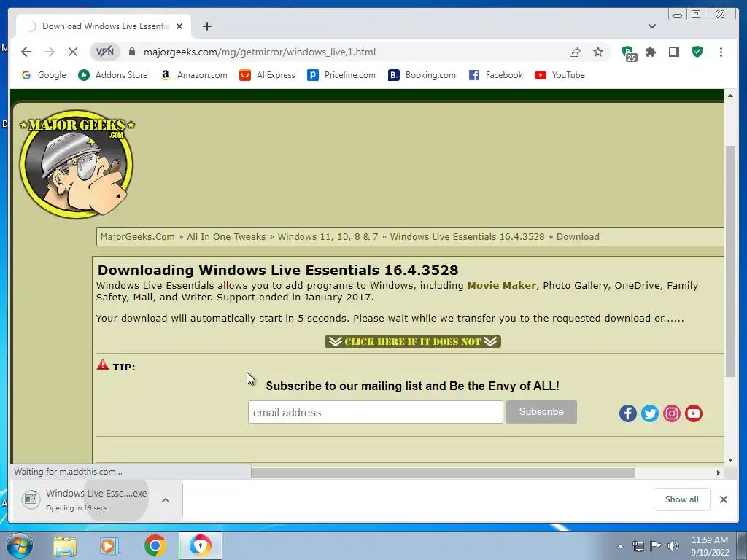747x560 pixels.
Task: Open Windows Explorer from taskbar
Action: [65, 545]
